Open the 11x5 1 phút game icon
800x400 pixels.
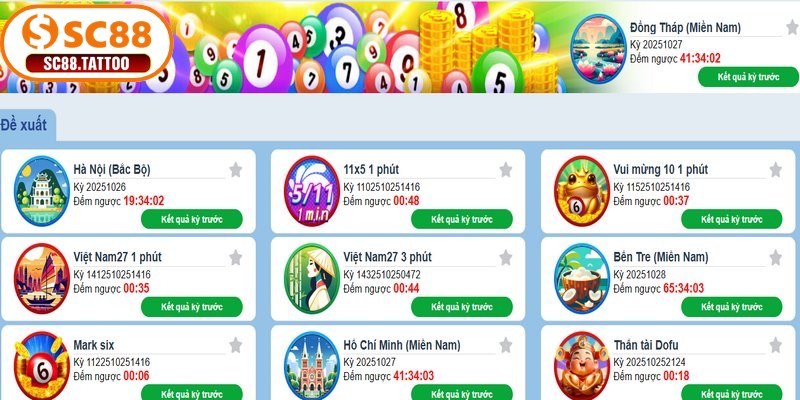click(312, 191)
